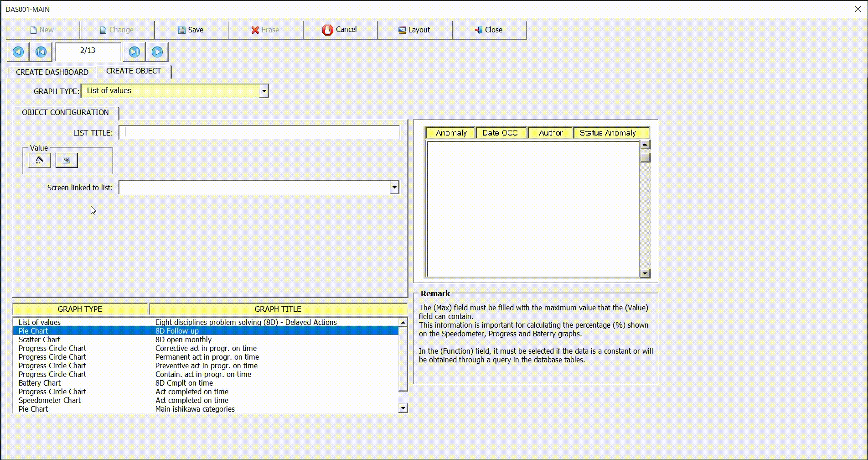
Task: Select the constant value pencil icon under Value
Action: [39, 160]
